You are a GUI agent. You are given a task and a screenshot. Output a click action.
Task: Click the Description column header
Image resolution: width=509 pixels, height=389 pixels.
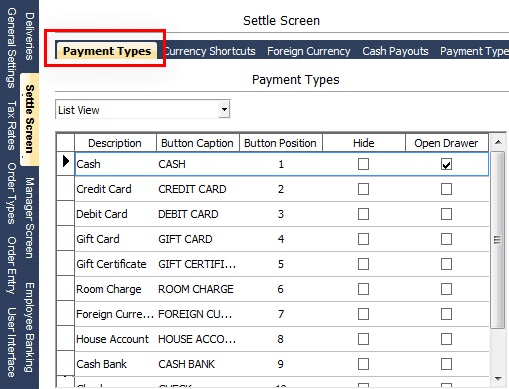point(115,143)
